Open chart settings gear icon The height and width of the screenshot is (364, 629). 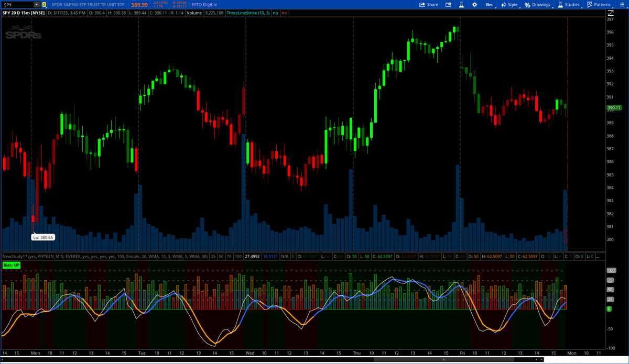474,5
